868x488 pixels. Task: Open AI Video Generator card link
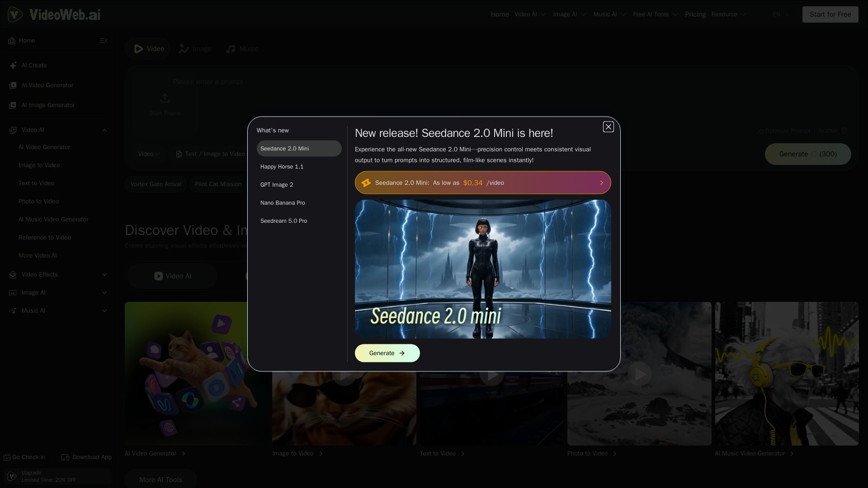[155, 454]
